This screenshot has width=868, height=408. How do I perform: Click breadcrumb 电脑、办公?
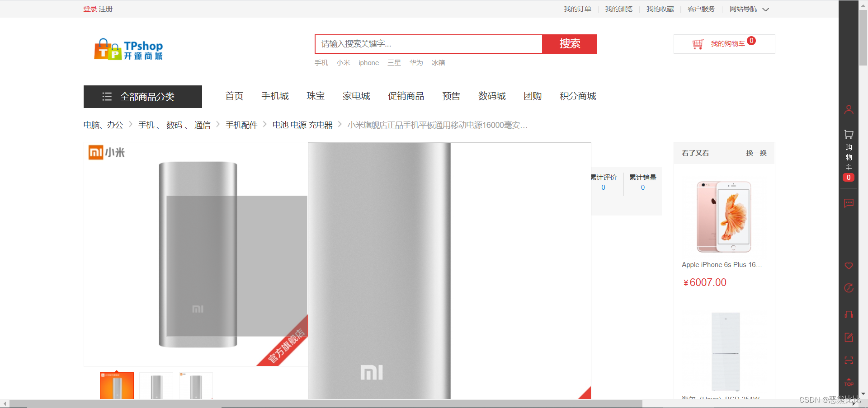103,125
